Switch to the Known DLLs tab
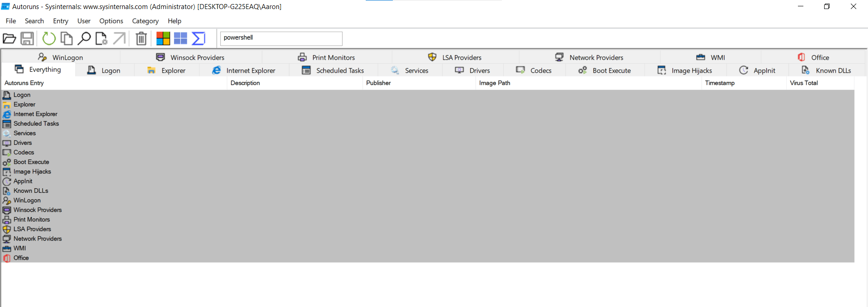 (826, 70)
